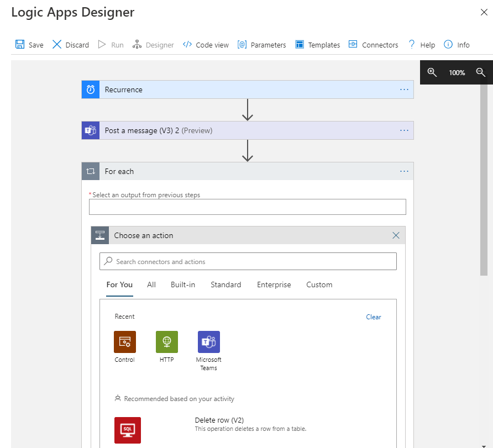
Task: Open Post a message step ellipsis menu
Action: [x=405, y=130]
